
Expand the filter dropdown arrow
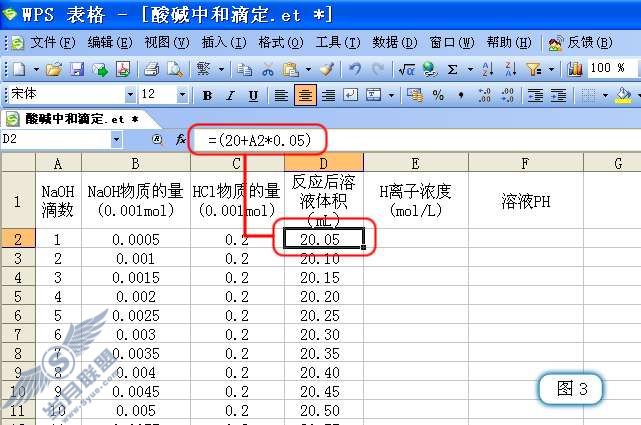[x=551, y=69]
